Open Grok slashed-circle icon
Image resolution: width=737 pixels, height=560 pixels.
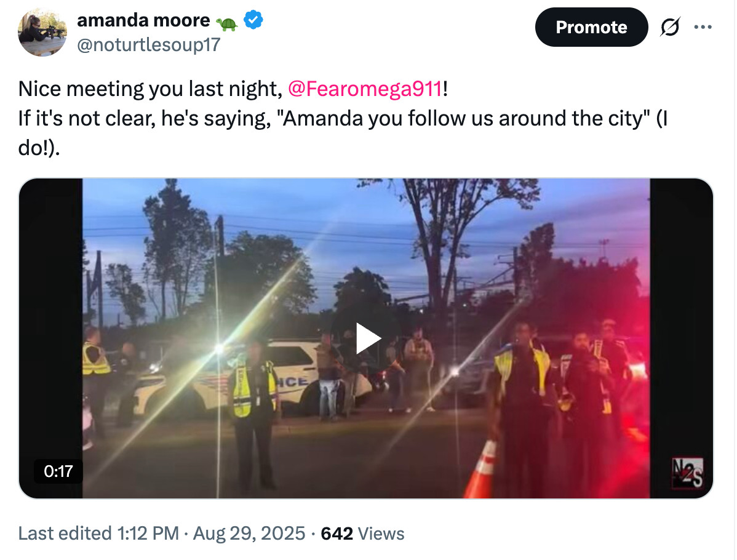tap(670, 27)
